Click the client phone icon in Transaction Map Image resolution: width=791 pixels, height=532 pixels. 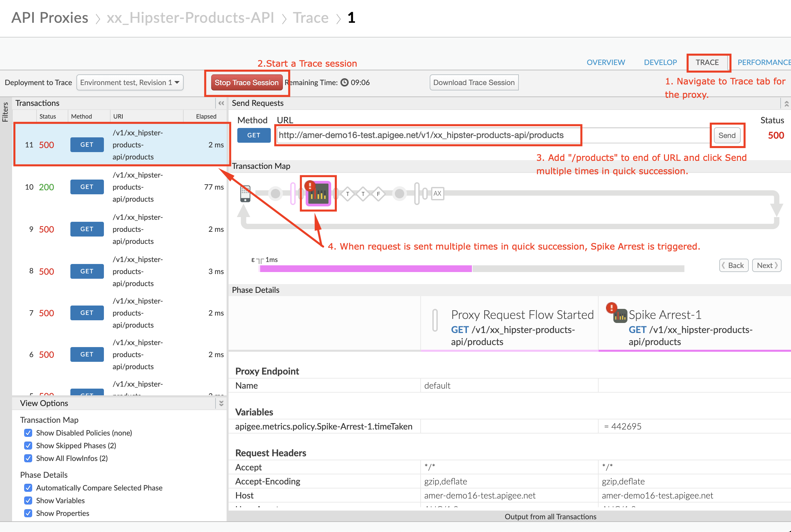(245, 193)
